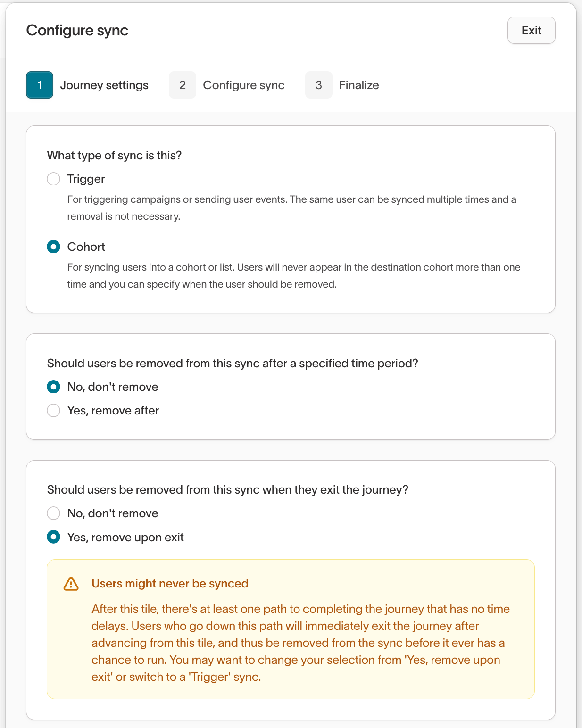
Task: Click the Cohort option description text
Action: point(293,276)
